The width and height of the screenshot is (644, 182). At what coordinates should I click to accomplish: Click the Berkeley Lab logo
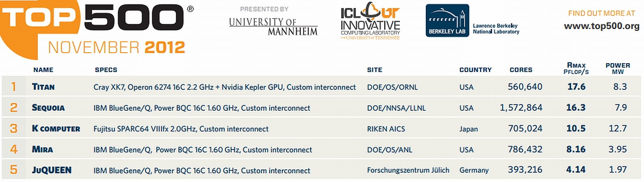pyautogui.click(x=447, y=20)
